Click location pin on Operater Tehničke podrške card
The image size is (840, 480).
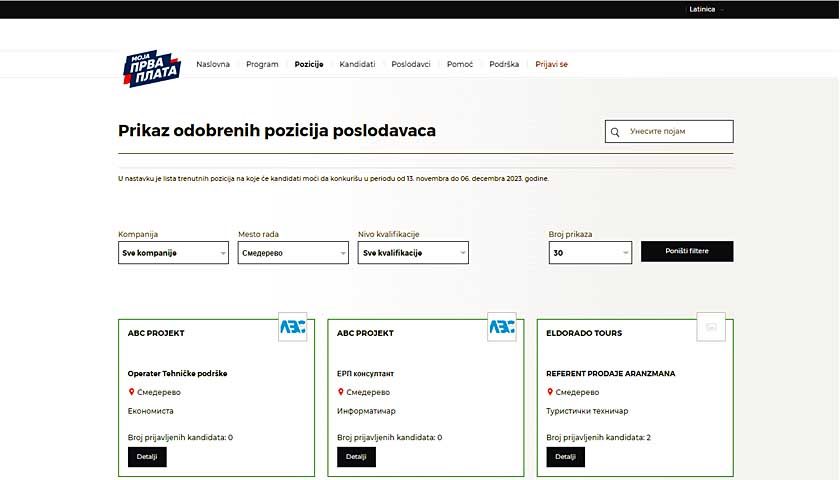(131, 392)
